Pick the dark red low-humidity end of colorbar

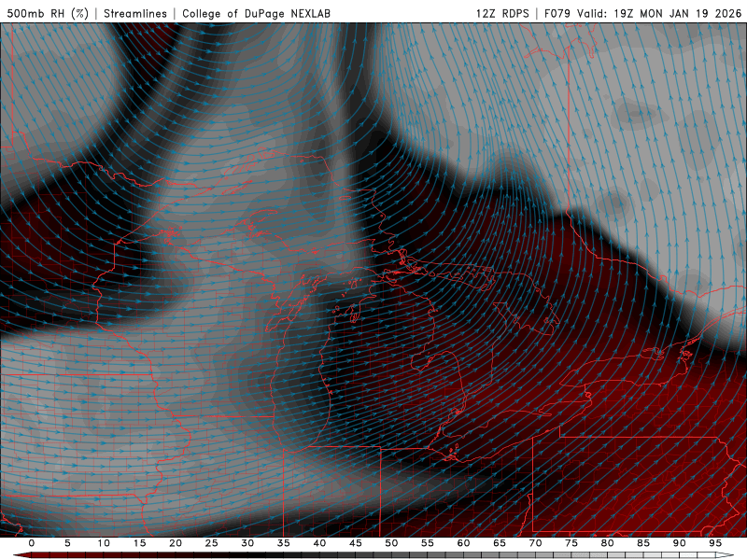pos(21,555)
